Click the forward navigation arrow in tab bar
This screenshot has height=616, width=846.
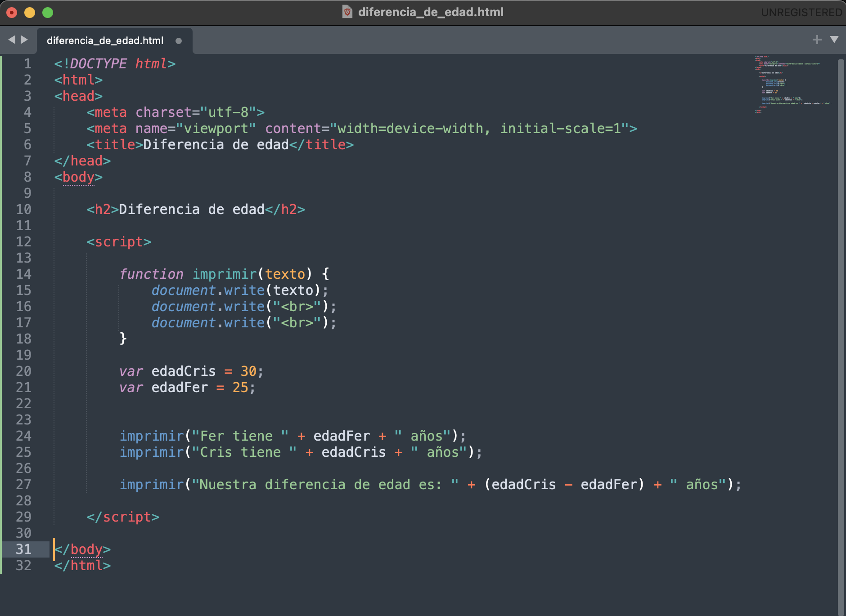point(24,40)
